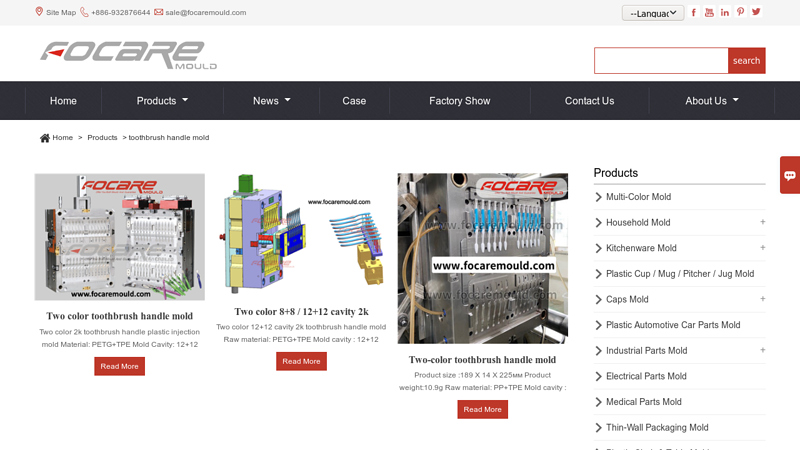The height and width of the screenshot is (450, 800).
Task: Open News in the navigation bar
Action: pyautogui.click(x=266, y=101)
